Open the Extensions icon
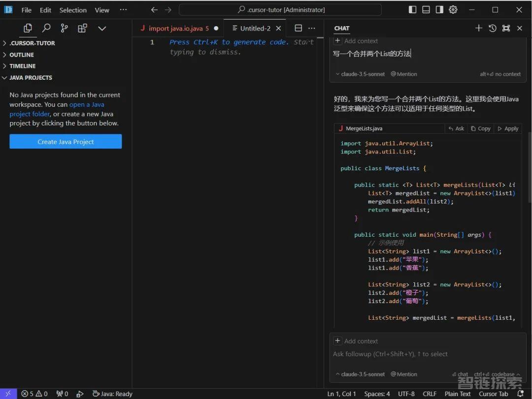This screenshot has height=399, width=532. pos(82,28)
